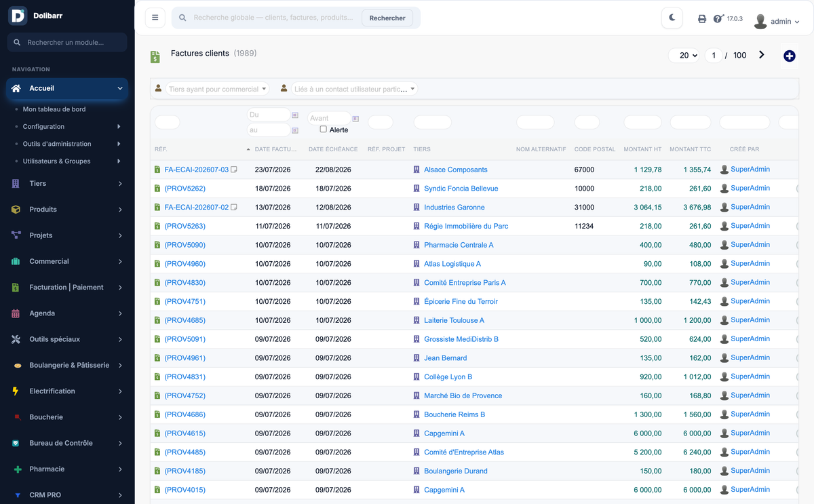
Task: Open 'Mon tableau de bord' menu item
Action: point(54,109)
